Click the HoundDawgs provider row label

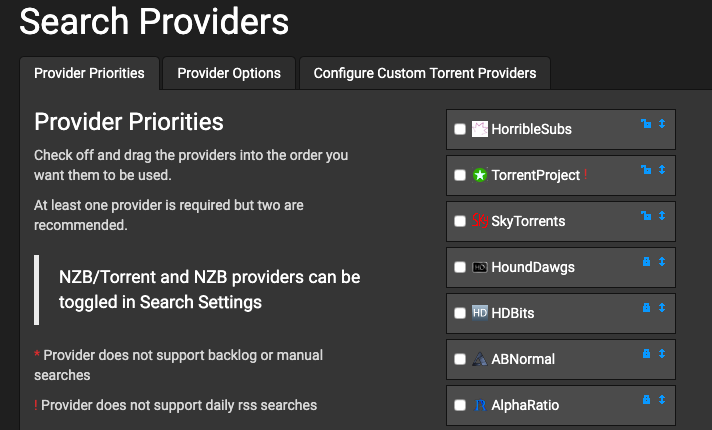click(533, 267)
